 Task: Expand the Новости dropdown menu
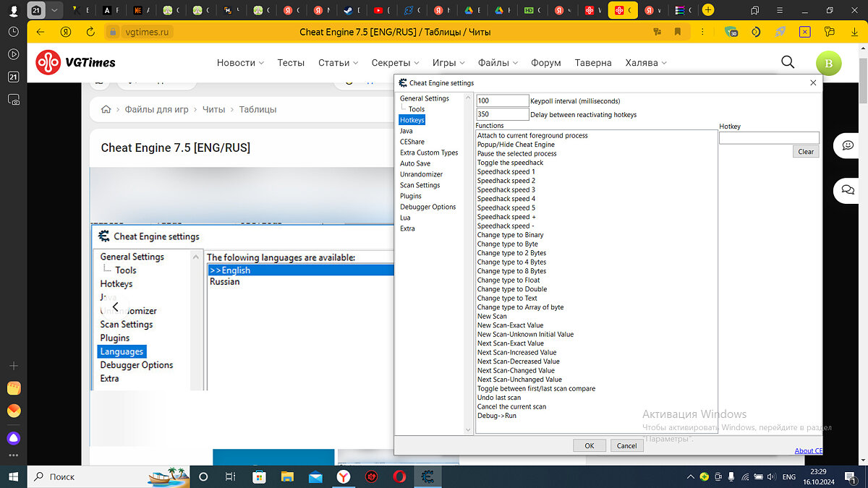[240, 63]
